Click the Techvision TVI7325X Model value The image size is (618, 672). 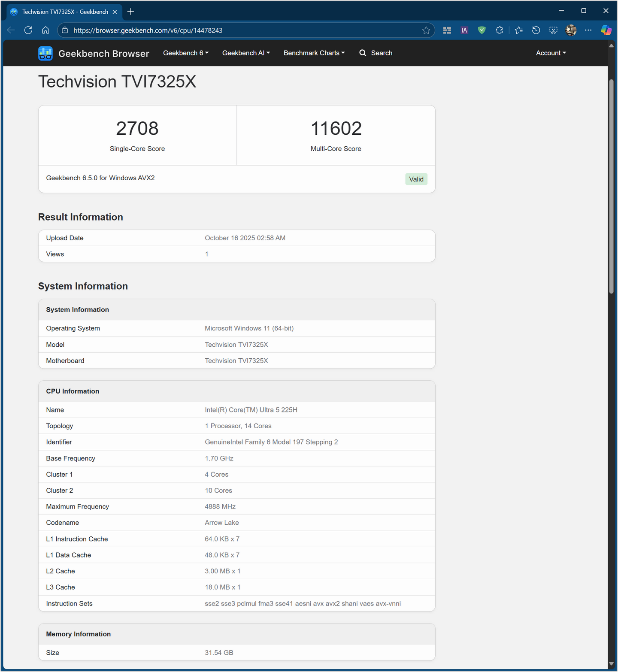(x=236, y=345)
